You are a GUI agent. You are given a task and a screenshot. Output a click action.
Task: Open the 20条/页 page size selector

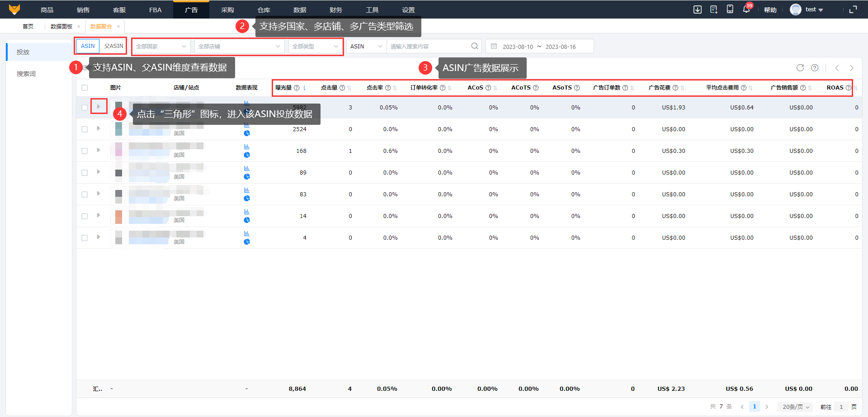pos(795,407)
